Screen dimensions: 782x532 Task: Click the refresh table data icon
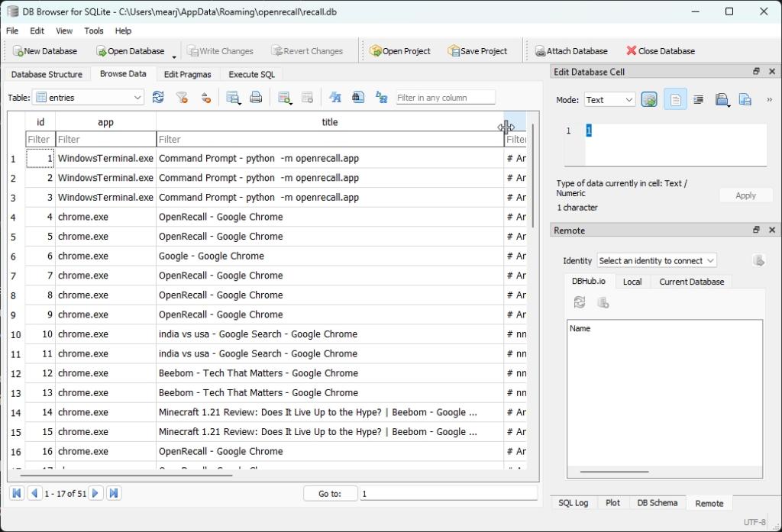coord(158,97)
